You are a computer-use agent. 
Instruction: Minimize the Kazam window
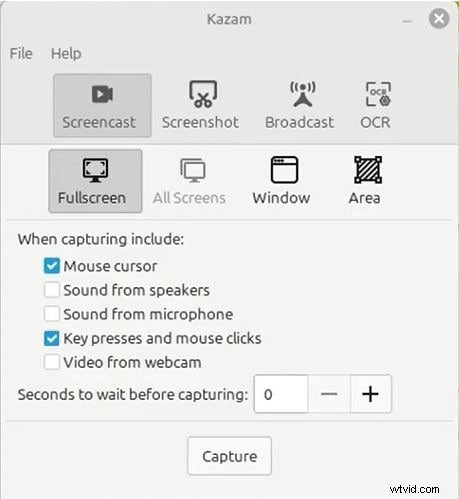pos(407,21)
